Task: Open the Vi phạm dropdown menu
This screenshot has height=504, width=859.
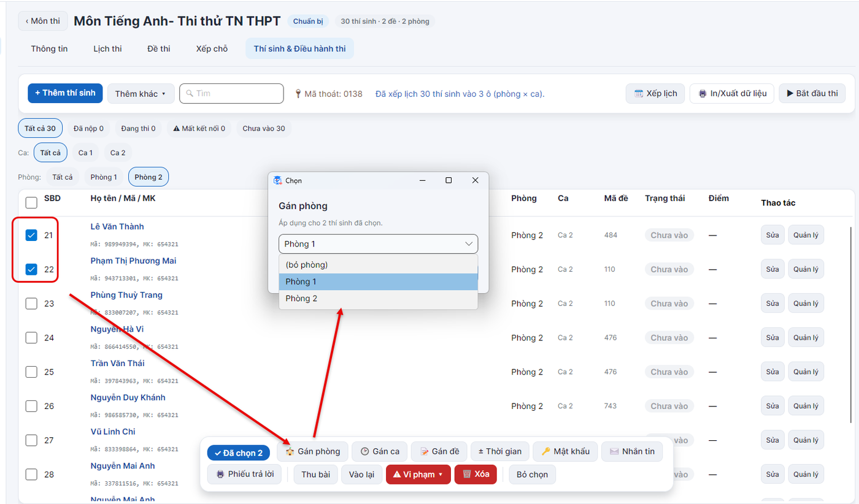Action: tap(418, 475)
